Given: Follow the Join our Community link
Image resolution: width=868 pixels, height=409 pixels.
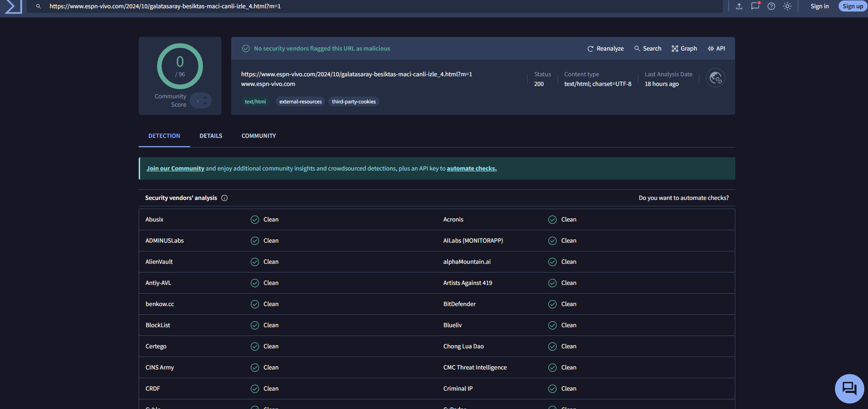Looking at the screenshot, I should [175, 169].
